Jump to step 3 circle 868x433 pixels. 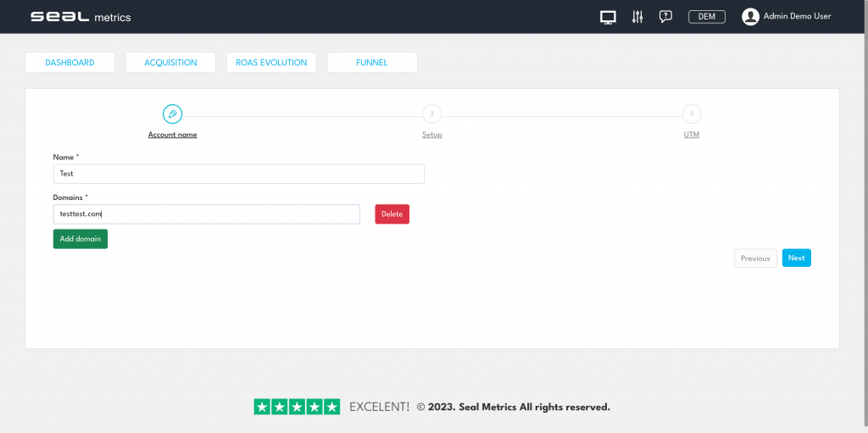[x=692, y=114]
